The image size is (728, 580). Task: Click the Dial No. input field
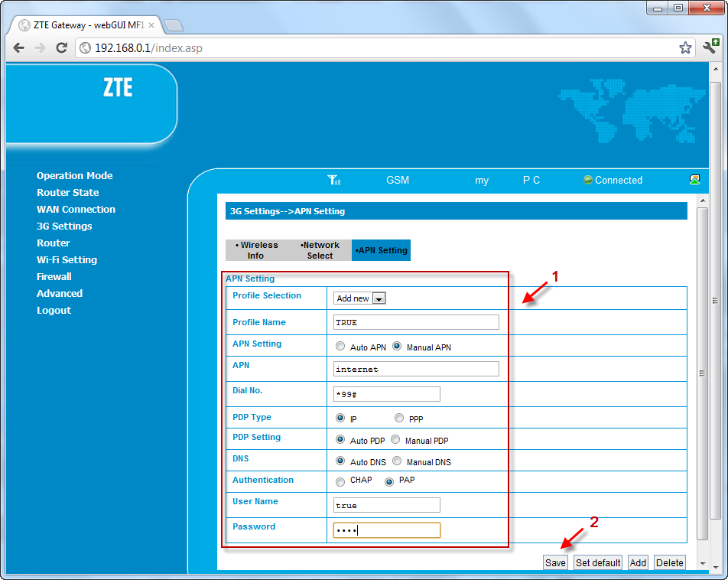(x=387, y=394)
